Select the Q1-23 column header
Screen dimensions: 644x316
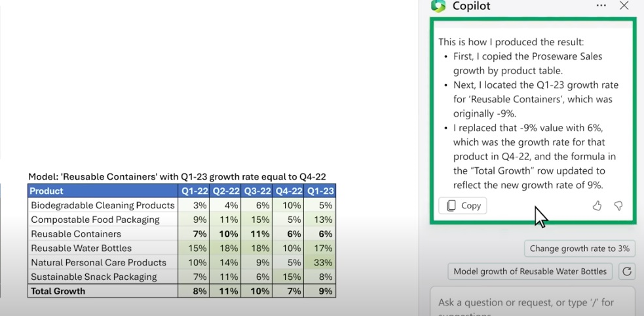[x=320, y=191]
